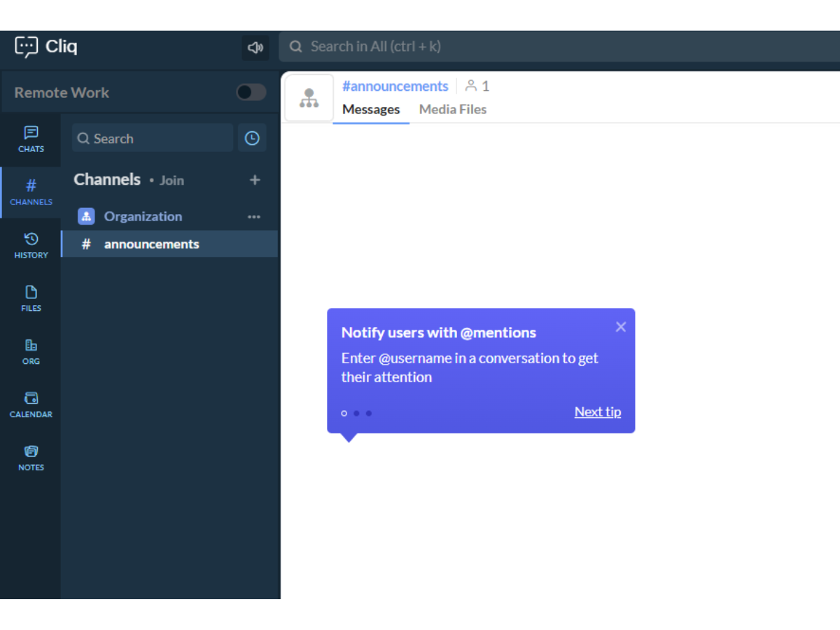
Task: Toggle the Remote Work switch
Action: [x=251, y=92]
